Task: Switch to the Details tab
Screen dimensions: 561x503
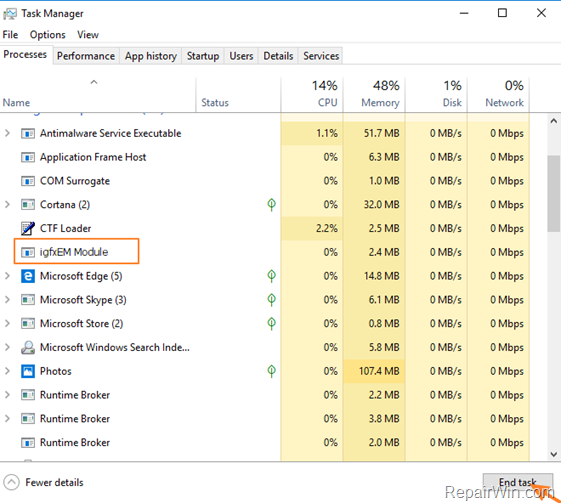Action: tap(278, 56)
